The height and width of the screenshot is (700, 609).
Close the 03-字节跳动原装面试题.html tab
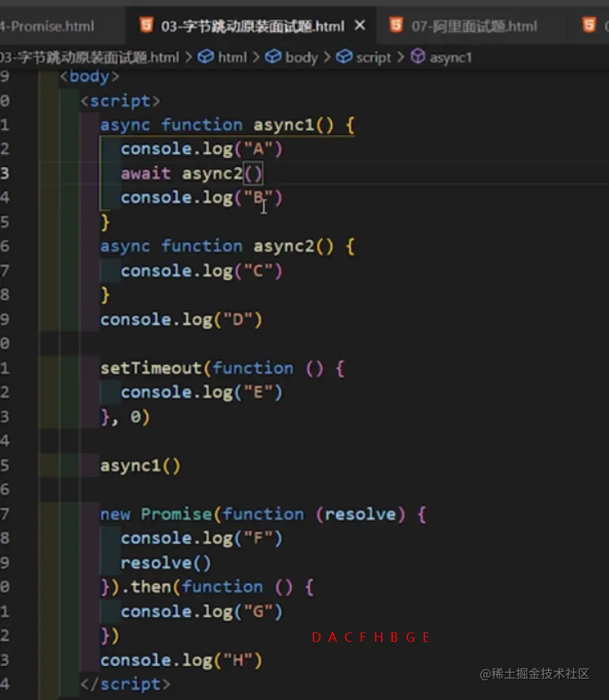pyautogui.click(x=360, y=25)
